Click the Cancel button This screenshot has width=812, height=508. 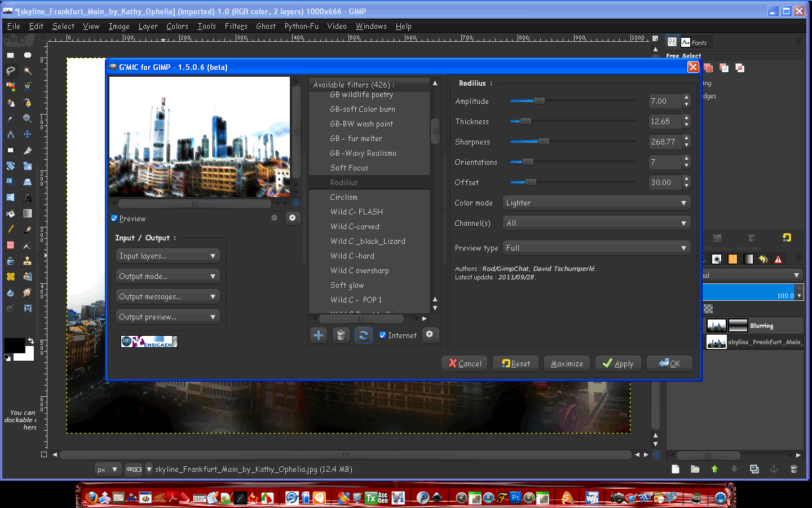[x=465, y=364]
